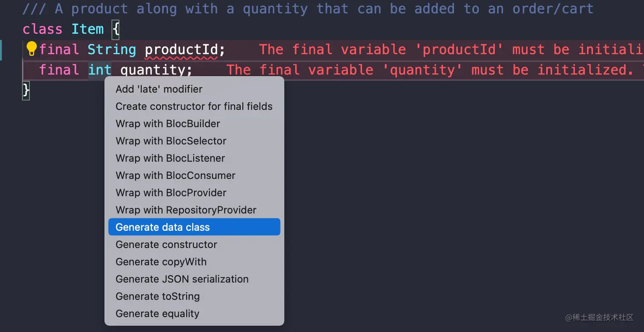Screen dimensions: 644x332
Task: Click 'Wrap with BlocProvider' item
Action: tap(171, 193)
